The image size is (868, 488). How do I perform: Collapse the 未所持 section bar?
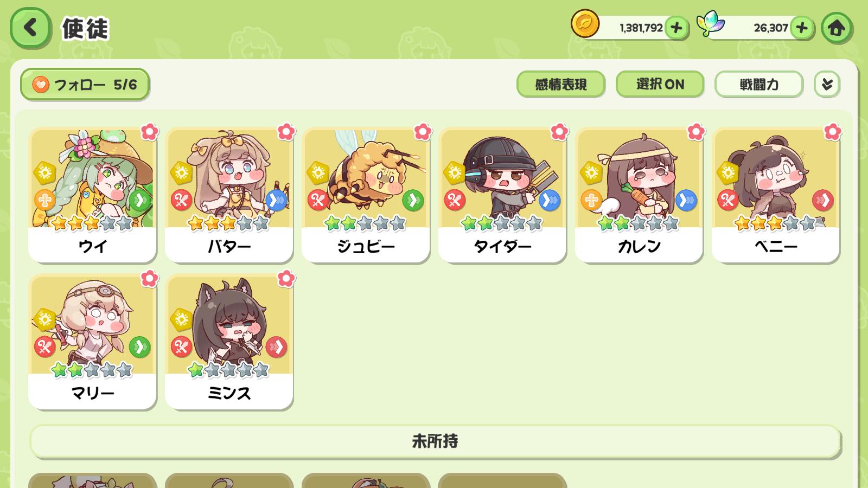point(435,441)
